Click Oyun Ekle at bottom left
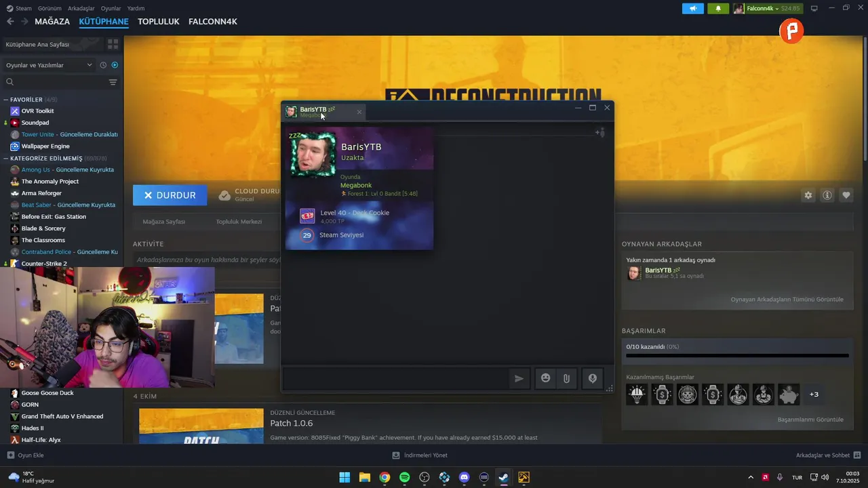Screen dimensions: 868x488 25,455
